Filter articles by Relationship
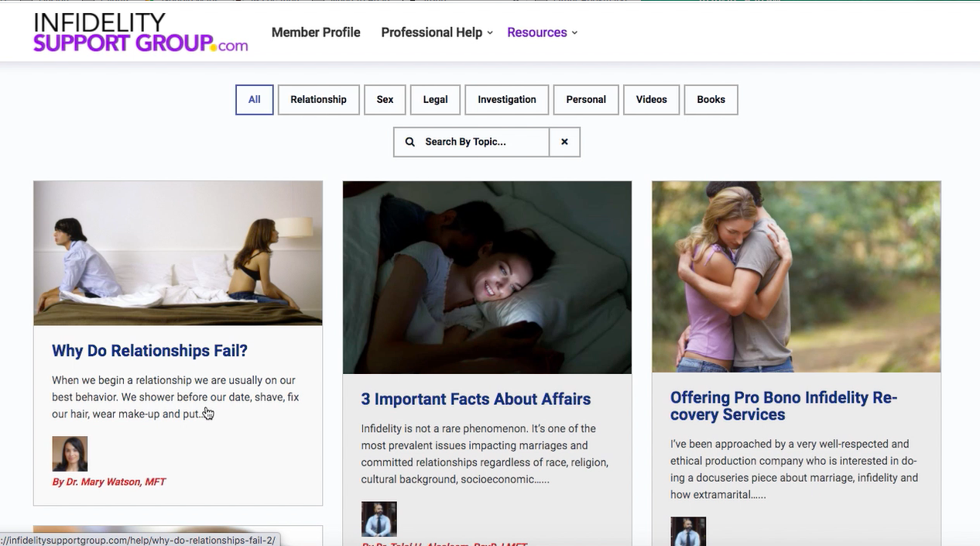The height and width of the screenshot is (546, 980). pyautogui.click(x=318, y=100)
